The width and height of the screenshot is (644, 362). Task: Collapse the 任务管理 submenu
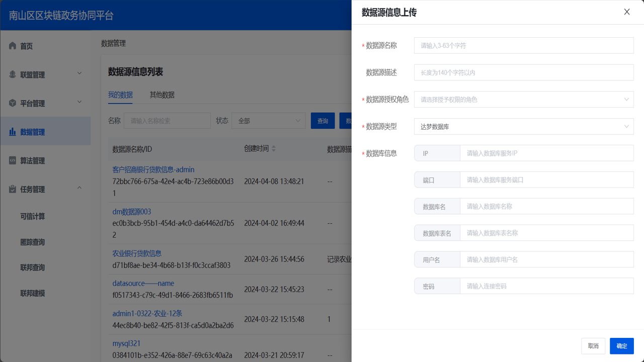coord(79,189)
